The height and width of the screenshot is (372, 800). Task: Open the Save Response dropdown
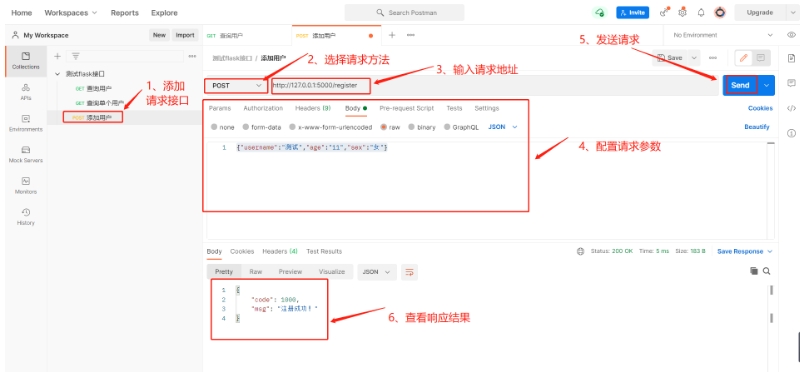744,252
